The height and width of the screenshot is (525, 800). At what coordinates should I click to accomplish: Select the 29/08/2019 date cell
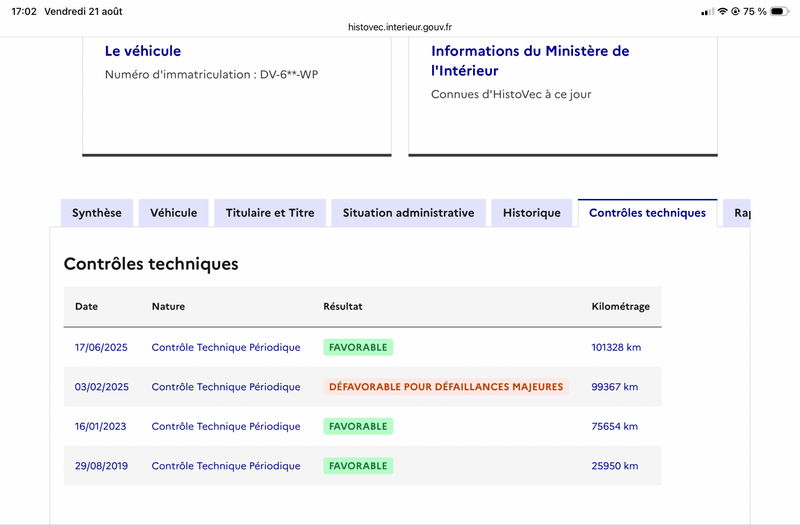click(101, 466)
